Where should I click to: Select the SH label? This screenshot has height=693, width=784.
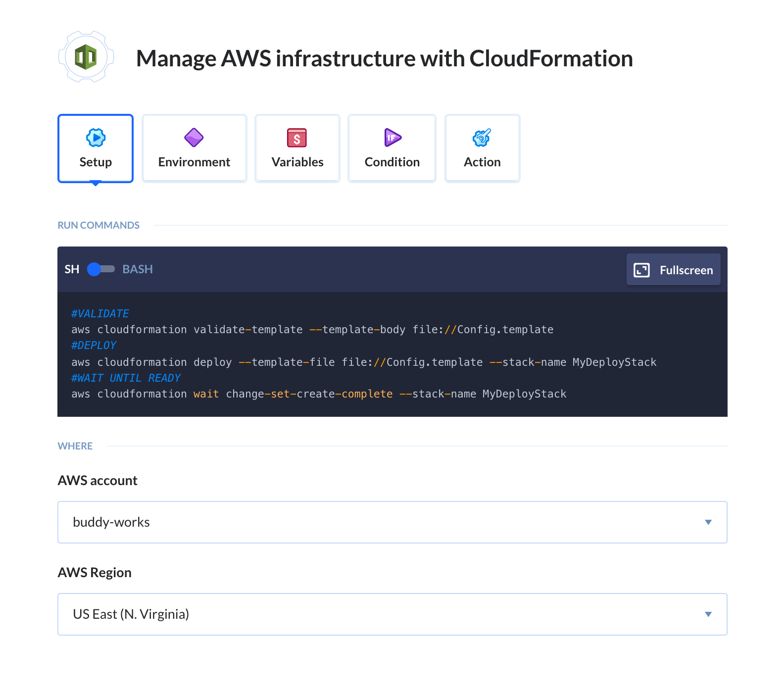pos(72,269)
